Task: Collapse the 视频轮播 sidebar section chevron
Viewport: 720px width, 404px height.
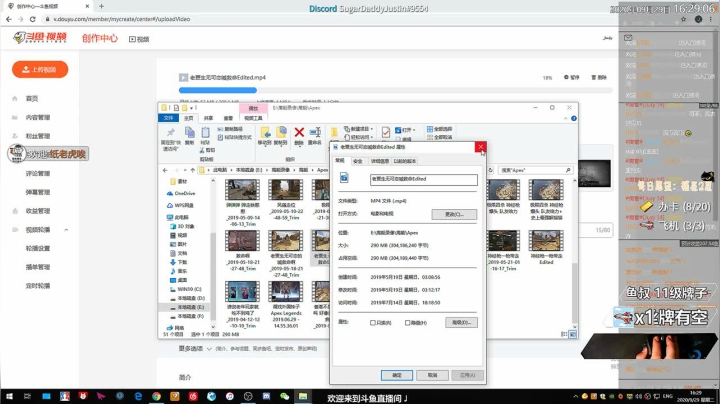Action: [66, 230]
